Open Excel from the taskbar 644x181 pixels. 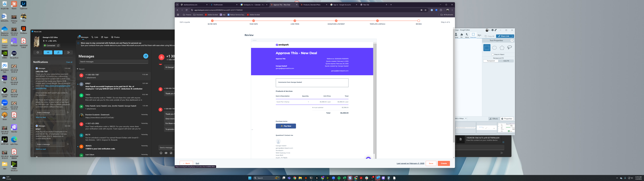coord(345,178)
